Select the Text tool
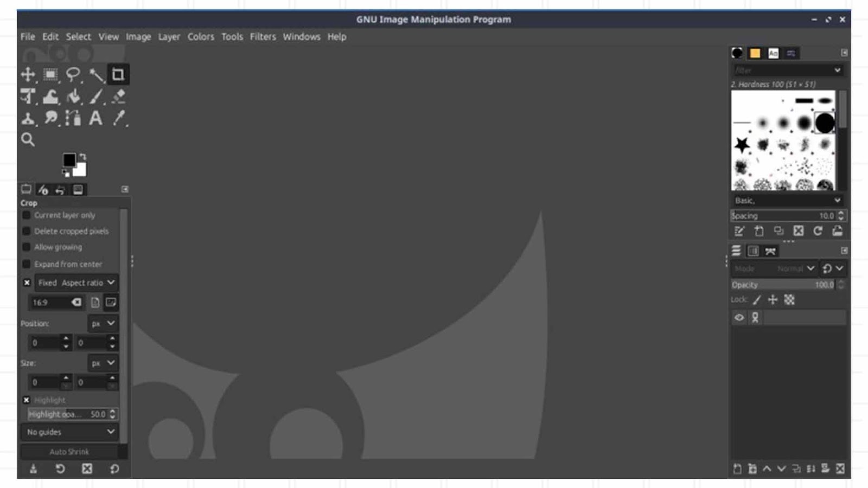 96,118
